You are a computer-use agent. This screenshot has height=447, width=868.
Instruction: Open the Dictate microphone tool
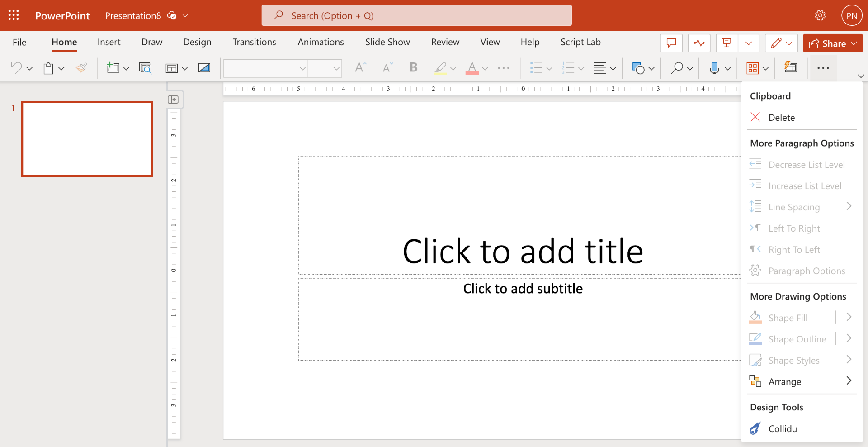716,68
